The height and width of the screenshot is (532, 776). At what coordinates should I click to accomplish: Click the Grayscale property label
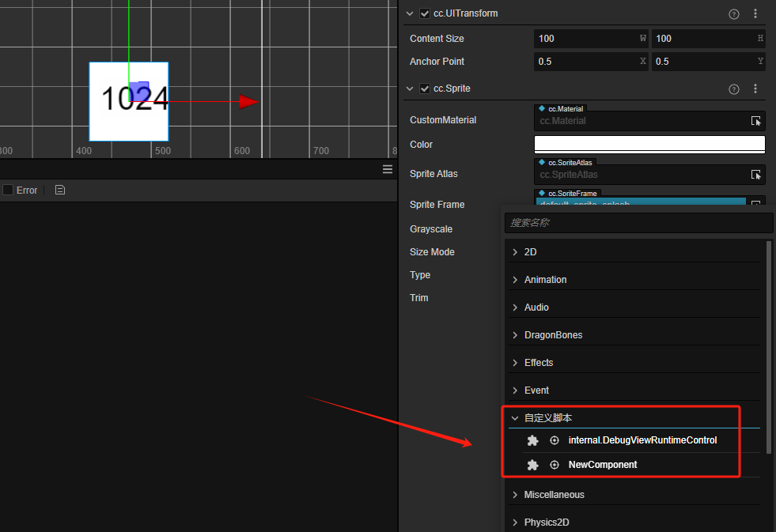coord(431,229)
